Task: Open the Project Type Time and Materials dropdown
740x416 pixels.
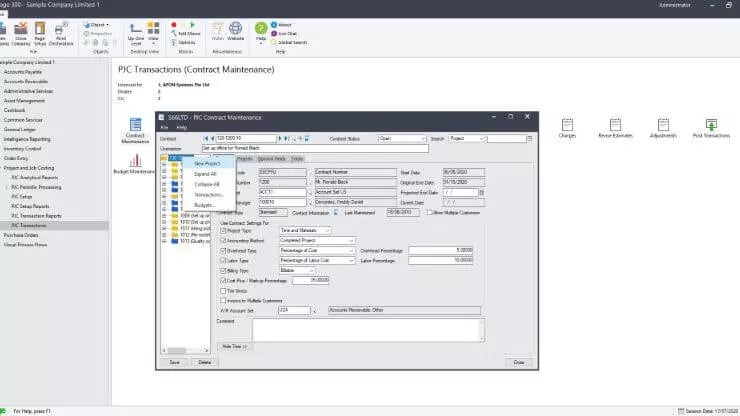Action: click(x=305, y=230)
